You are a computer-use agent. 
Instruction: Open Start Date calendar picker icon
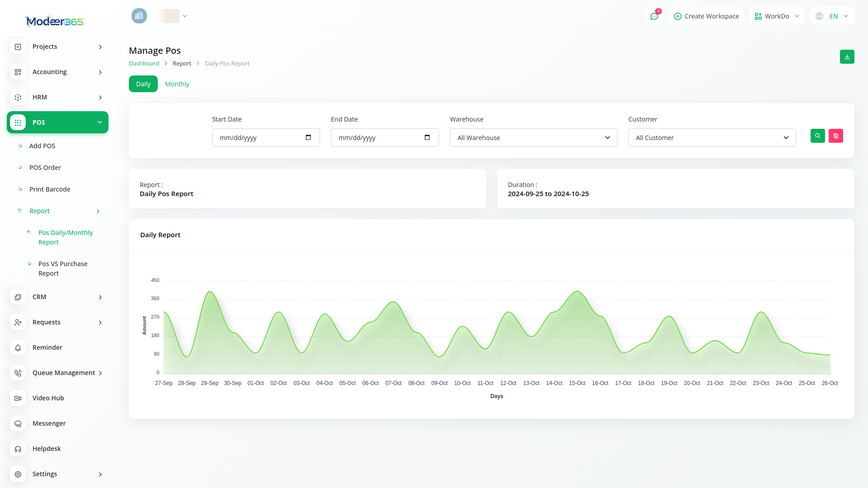click(308, 137)
